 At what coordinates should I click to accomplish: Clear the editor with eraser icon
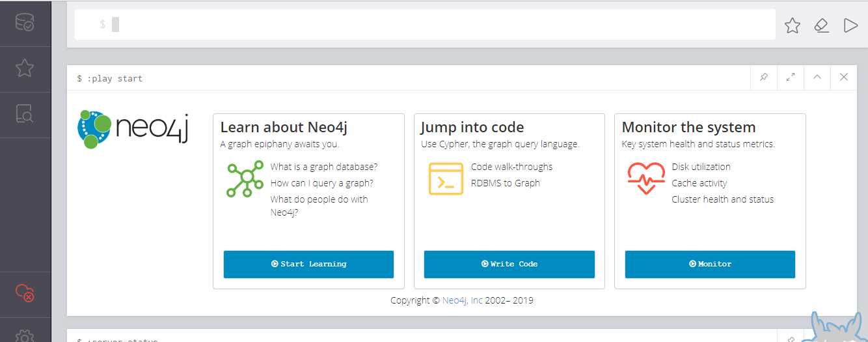point(821,25)
